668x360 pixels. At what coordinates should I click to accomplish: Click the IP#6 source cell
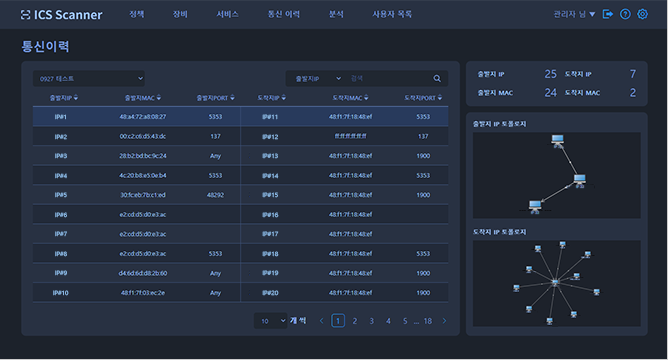[x=61, y=215]
